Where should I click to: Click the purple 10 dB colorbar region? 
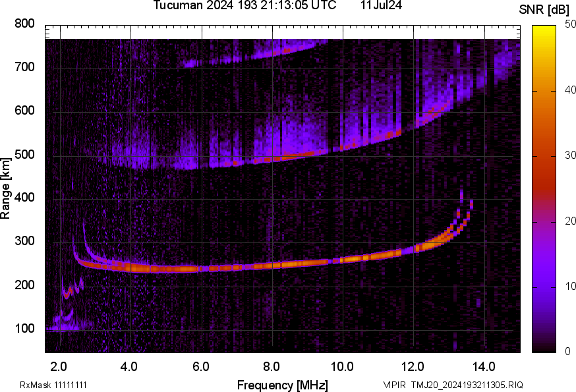pos(544,287)
